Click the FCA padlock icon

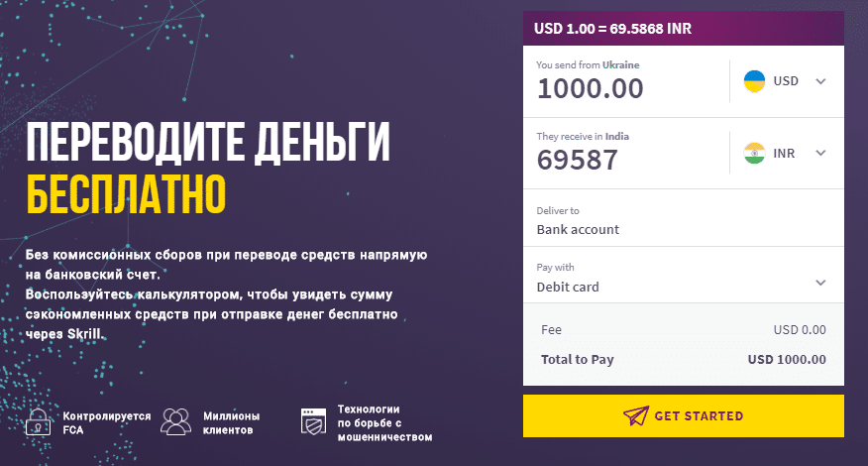tap(38, 422)
